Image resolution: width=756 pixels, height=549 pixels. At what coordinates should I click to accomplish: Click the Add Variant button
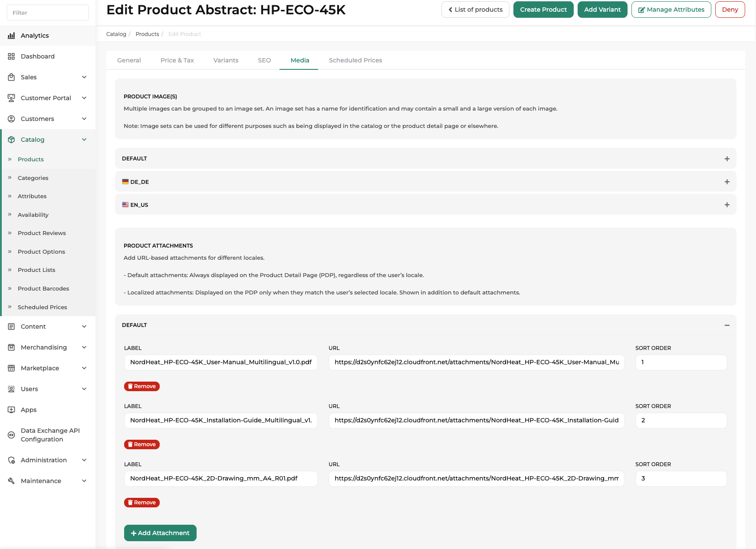[x=602, y=9]
